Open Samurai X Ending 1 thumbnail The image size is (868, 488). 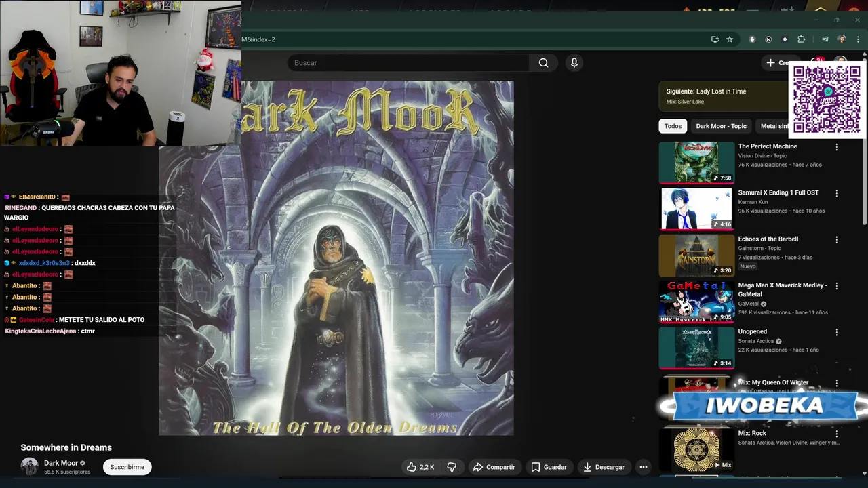click(x=696, y=209)
